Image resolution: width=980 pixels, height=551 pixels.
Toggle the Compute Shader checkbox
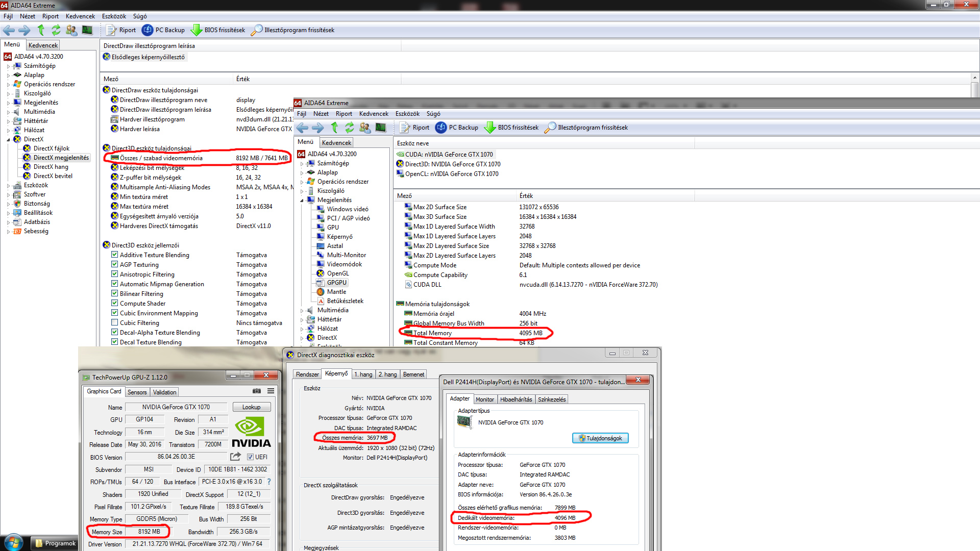pos(115,303)
